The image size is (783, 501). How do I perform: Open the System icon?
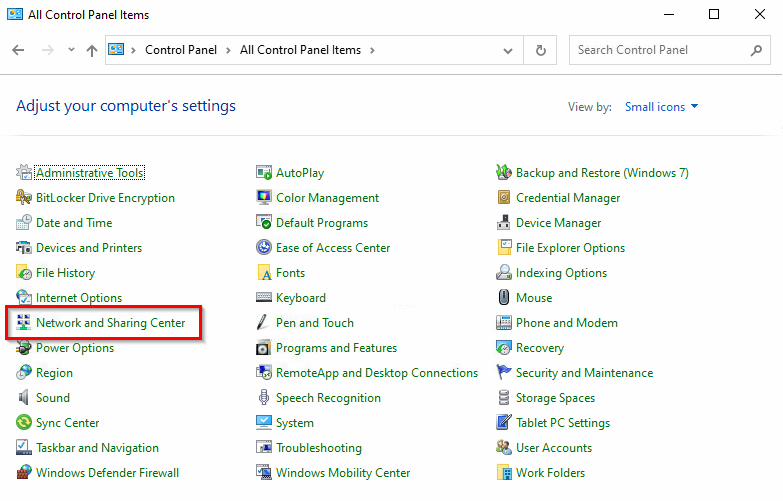(x=264, y=423)
